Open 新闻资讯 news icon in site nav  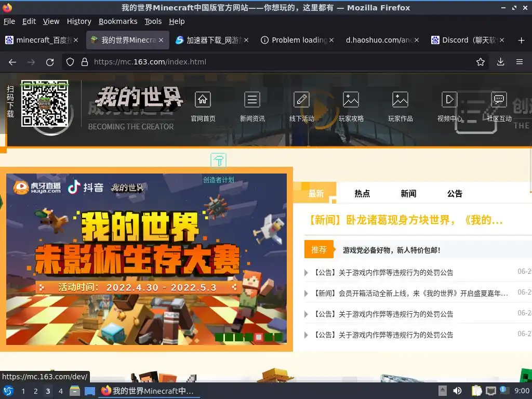[x=252, y=100]
